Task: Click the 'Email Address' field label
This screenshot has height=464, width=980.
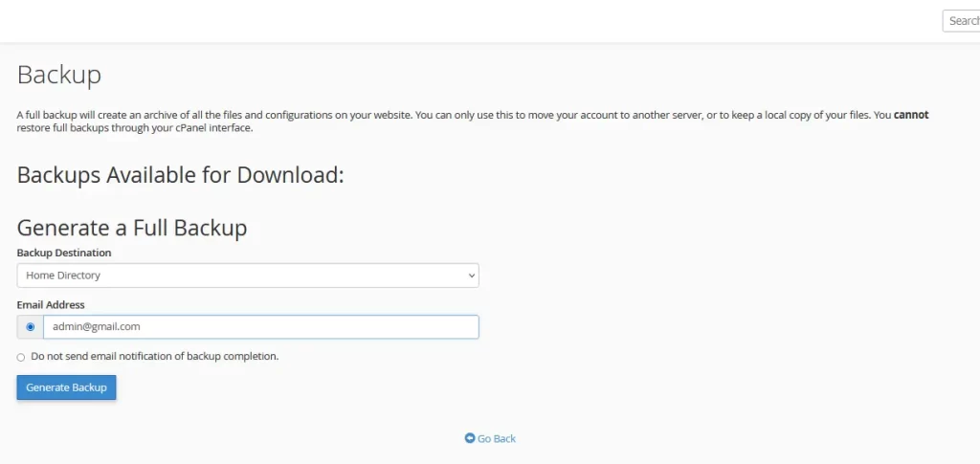Action: 51,305
